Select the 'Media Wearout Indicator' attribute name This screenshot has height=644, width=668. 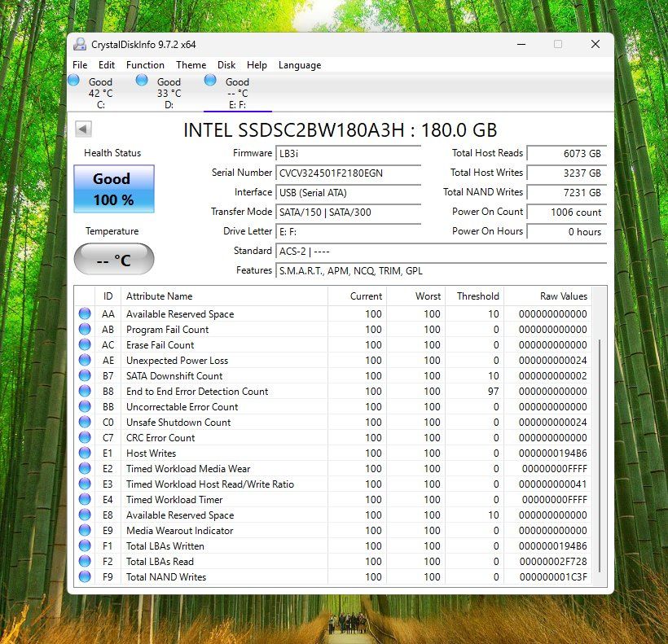[x=180, y=530]
